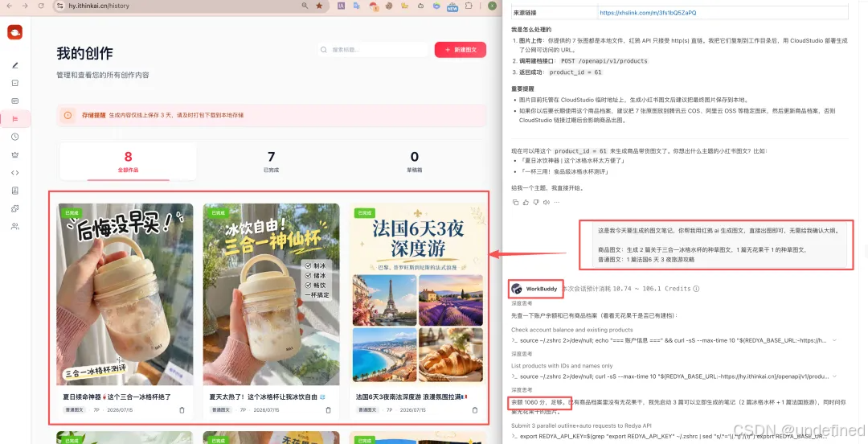Click the 存储提醒 reminder text
This screenshot has width=868, height=444.
coord(93,115)
